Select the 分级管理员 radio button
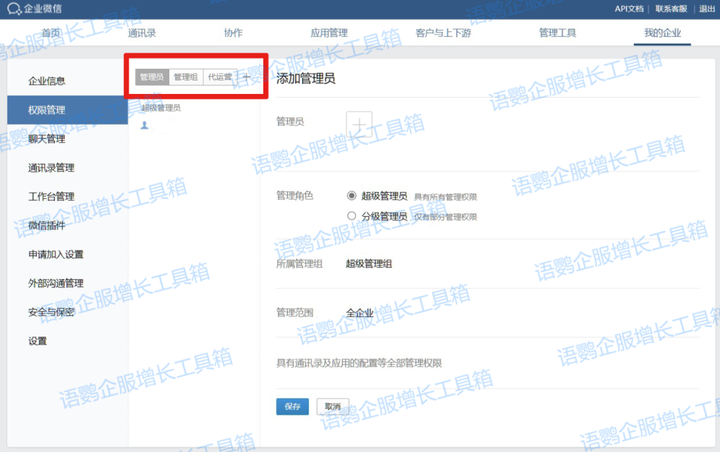The image size is (720, 452). pyautogui.click(x=351, y=216)
